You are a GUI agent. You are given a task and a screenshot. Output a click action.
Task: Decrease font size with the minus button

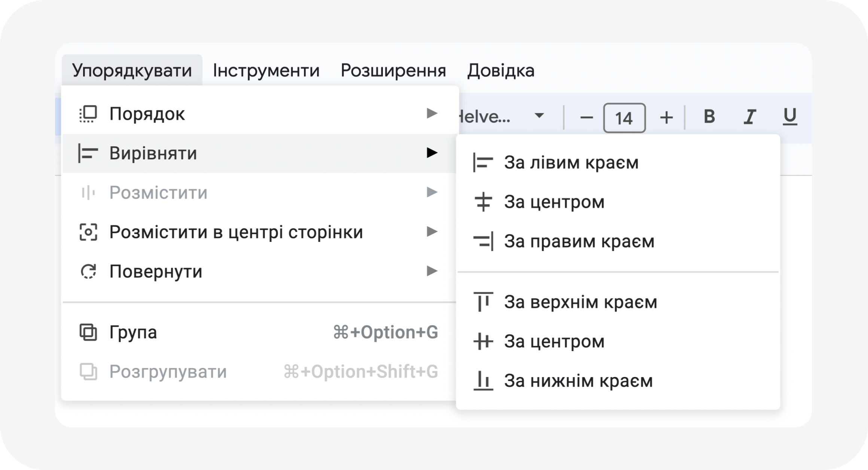pyautogui.click(x=586, y=118)
